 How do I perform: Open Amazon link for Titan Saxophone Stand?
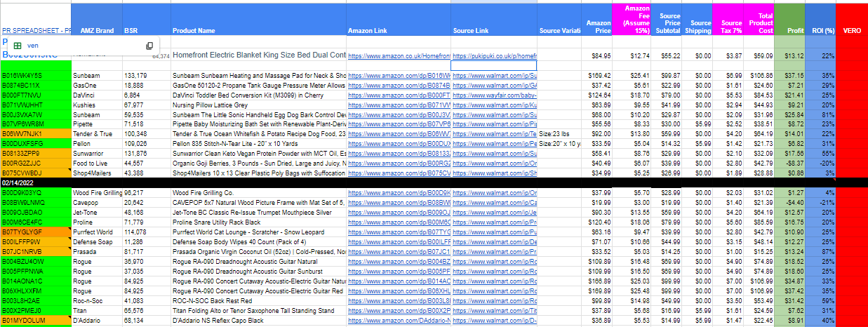(398, 310)
